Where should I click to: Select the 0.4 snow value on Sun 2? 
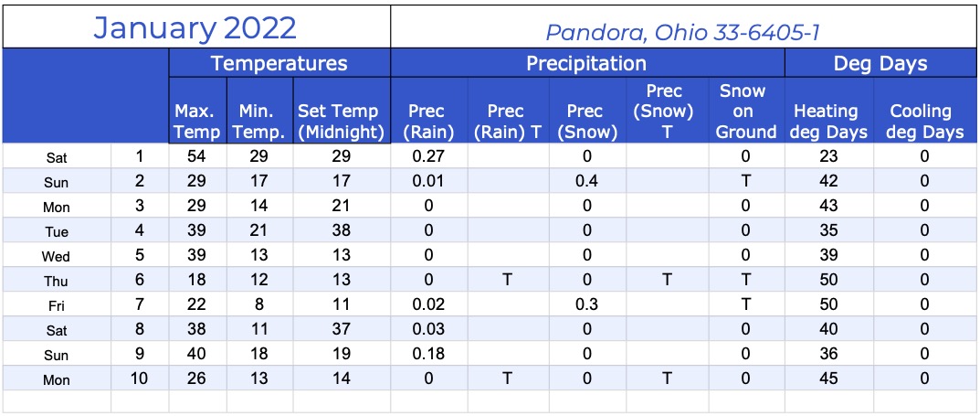coord(587,181)
